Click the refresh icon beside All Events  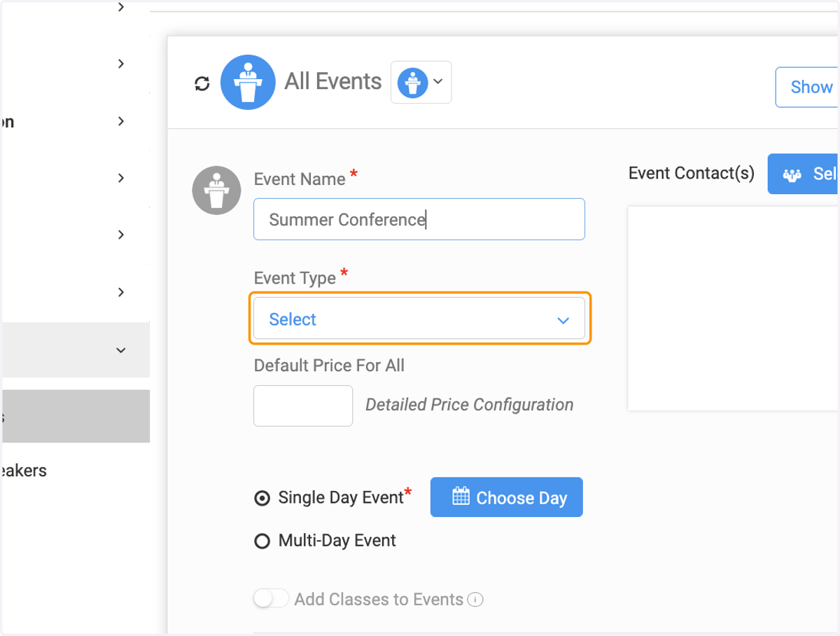202,83
